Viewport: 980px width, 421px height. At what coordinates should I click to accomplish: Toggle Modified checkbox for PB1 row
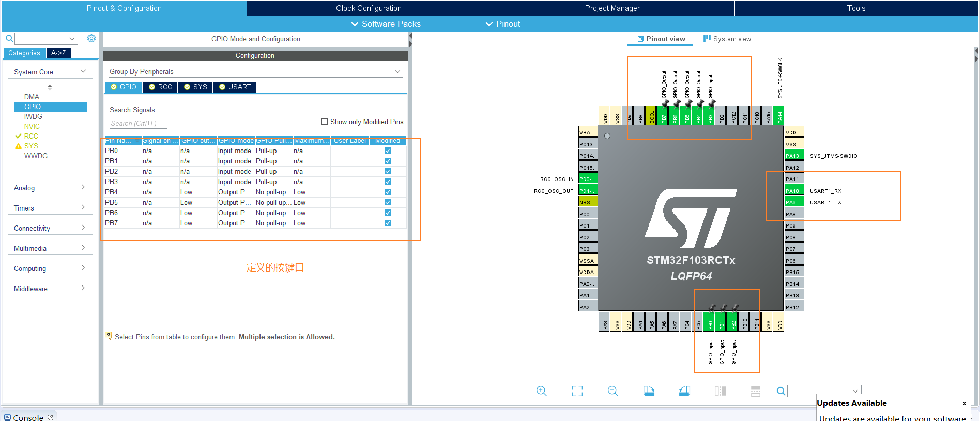[x=388, y=161]
